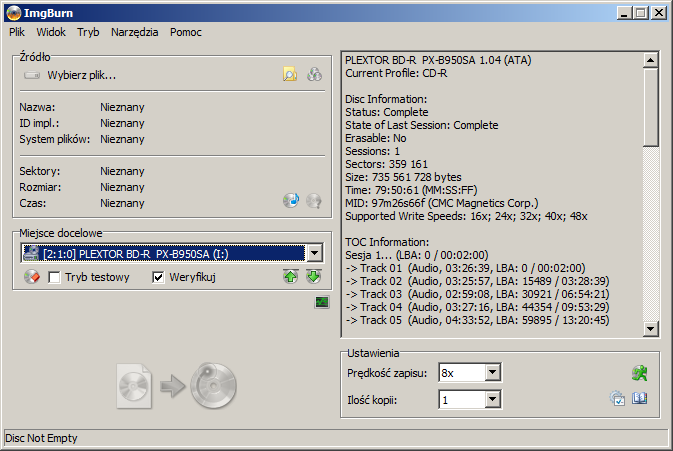Screen dimensions: 673x451
Task: Click the PLEXTOR BD-R PX-B950SA 1.04 header line
Action: pos(438,60)
